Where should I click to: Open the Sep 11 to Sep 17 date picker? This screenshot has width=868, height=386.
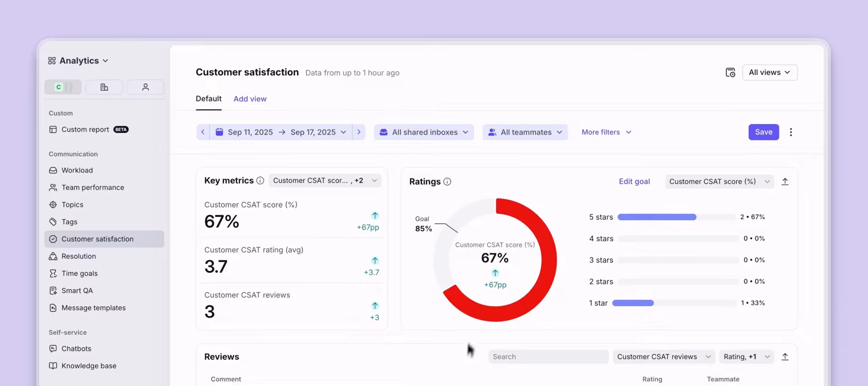click(x=281, y=132)
